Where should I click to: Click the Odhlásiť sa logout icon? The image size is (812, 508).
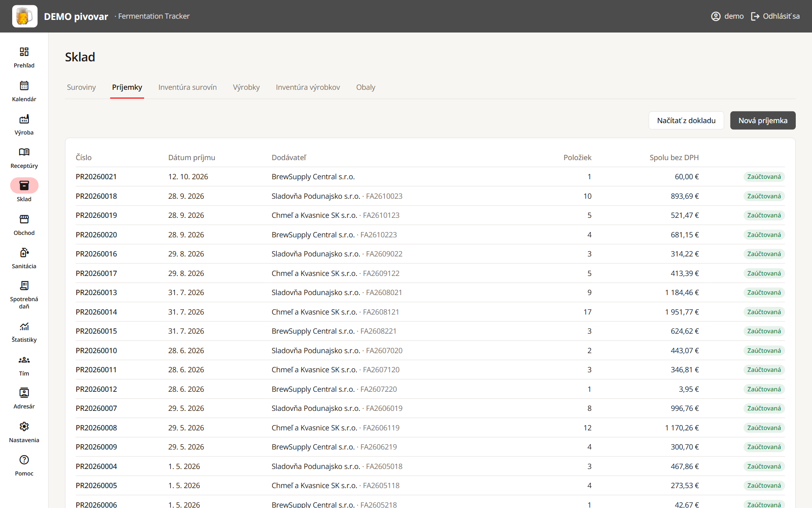(755, 16)
